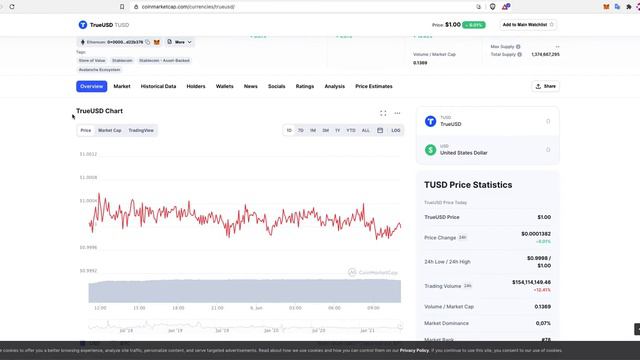Click the TrueUSD logo in sticky header

[x=83, y=25]
